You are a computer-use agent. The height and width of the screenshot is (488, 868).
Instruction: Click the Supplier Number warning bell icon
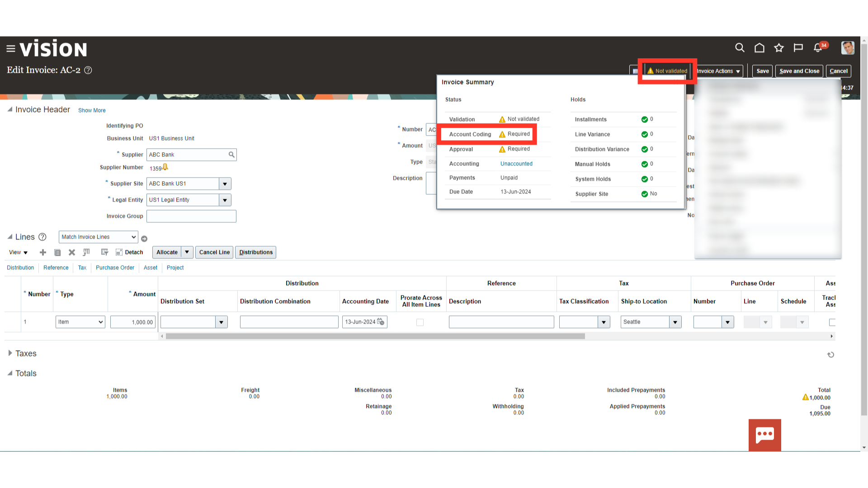coord(165,167)
